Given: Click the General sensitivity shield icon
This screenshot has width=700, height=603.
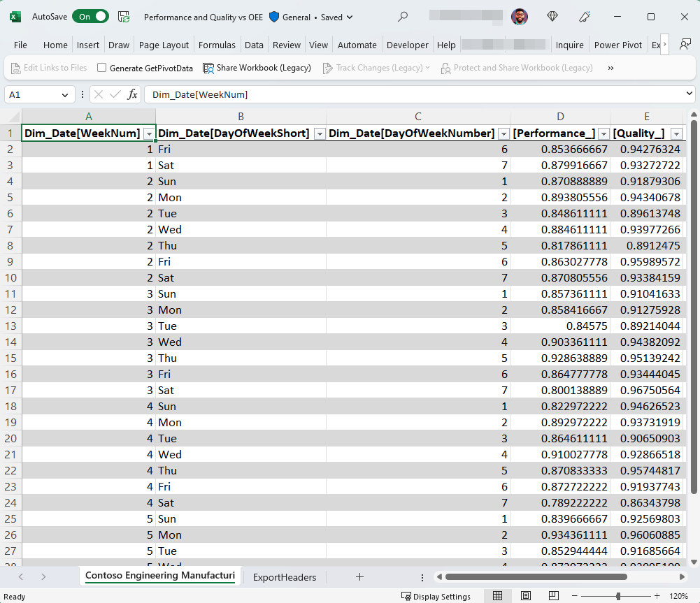Looking at the screenshot, I should (x=273, y=17).
